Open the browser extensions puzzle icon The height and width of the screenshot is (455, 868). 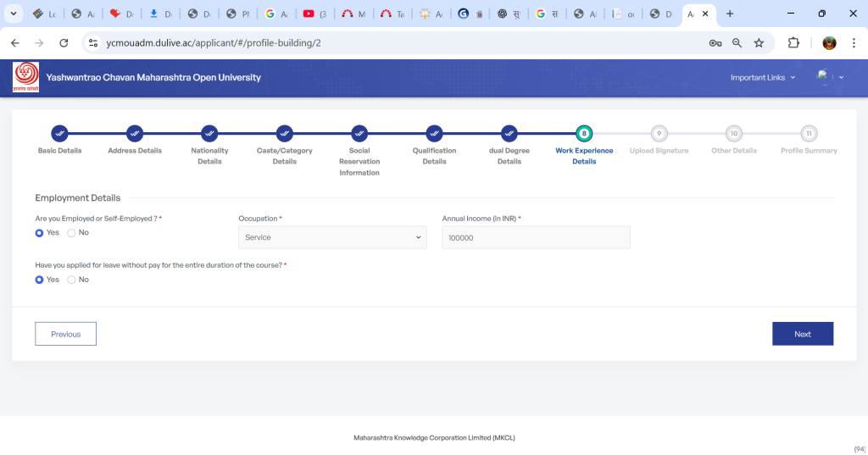pos(793,43)
